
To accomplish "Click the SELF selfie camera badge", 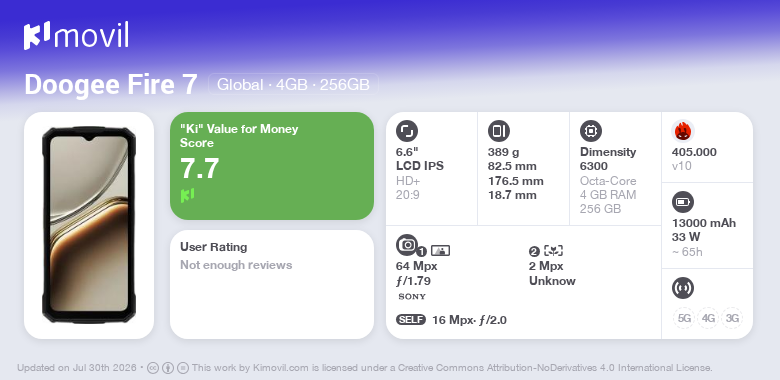I will click(x=411, y=320).
